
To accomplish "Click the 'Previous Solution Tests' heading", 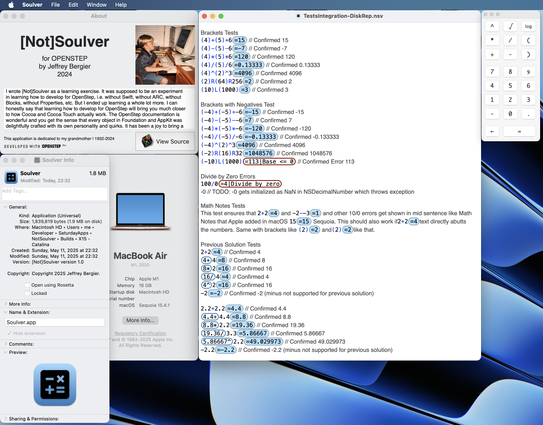I will point(231,244).
